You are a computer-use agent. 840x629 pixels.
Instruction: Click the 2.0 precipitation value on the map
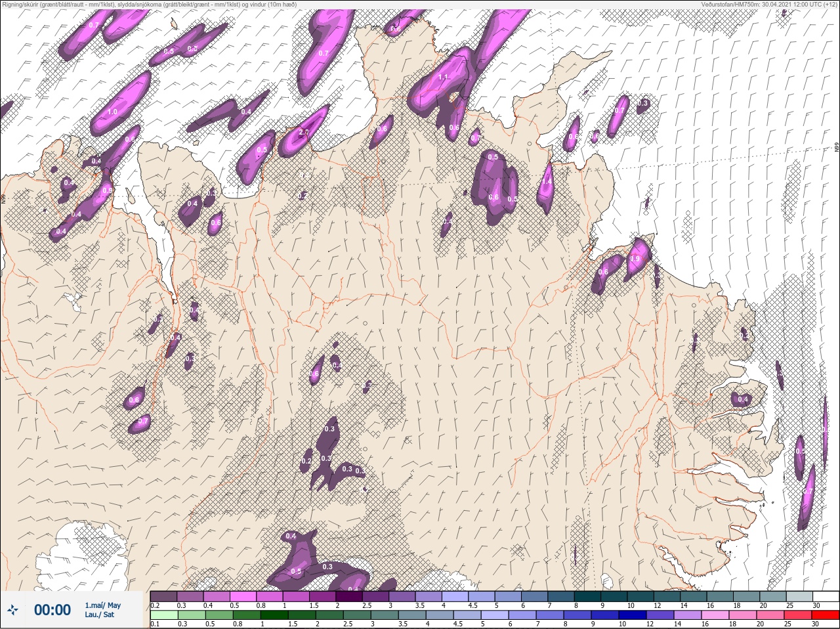click(304, 132)
